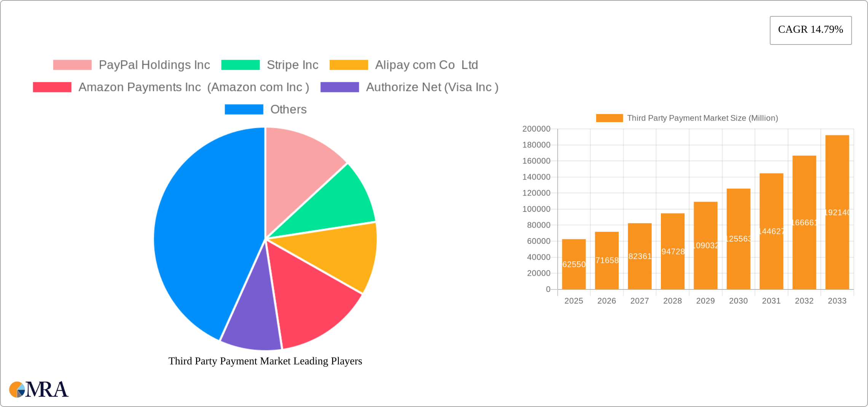Click the 2030 x-axis label
The width and height of the screenshot is (868, 407).
[738, 301]
